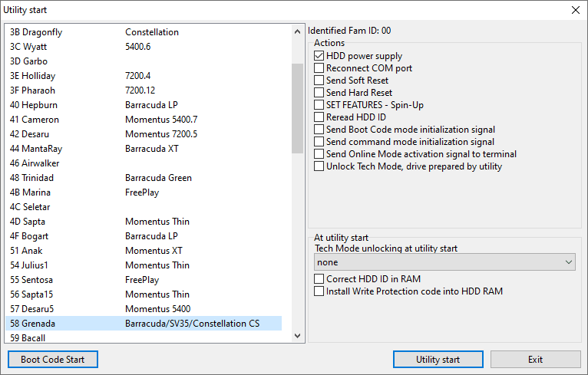Select the 57 Desaru5 row
Viewport: 588px width, 375px height.
144,310
